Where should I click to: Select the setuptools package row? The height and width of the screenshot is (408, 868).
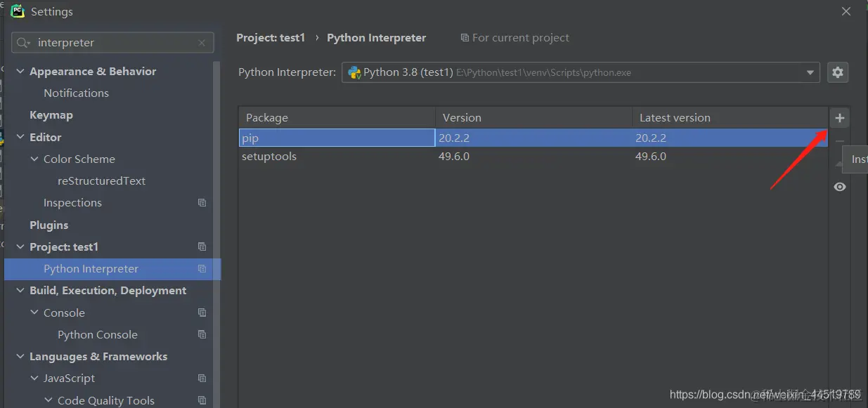pyautogui.click(x=269, y=157)
